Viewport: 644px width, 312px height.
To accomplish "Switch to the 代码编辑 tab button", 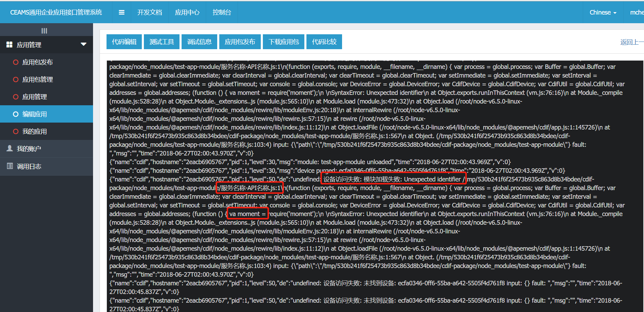I will click(x=124, y=42).
